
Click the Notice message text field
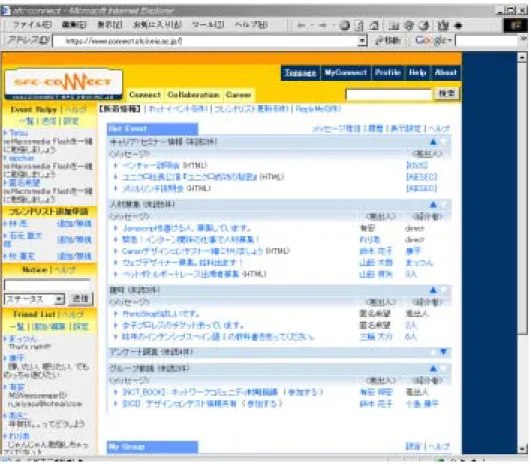click(47, 285)
